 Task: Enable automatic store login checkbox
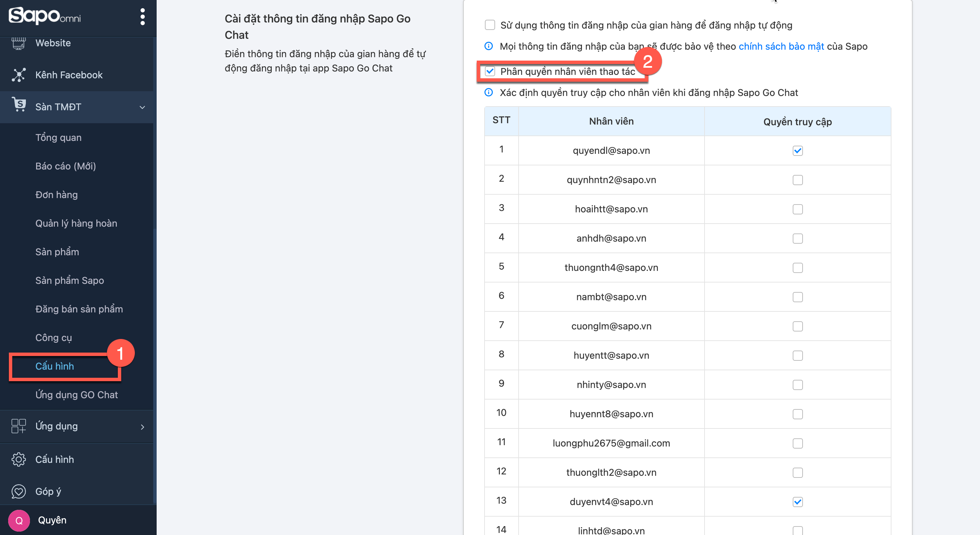point(490,25)
